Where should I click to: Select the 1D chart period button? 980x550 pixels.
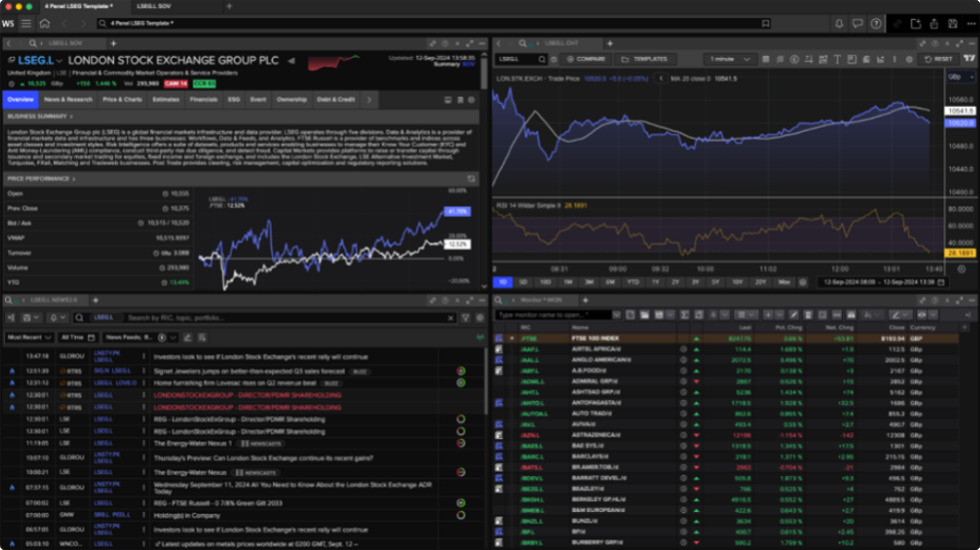(x=503, y=281)
